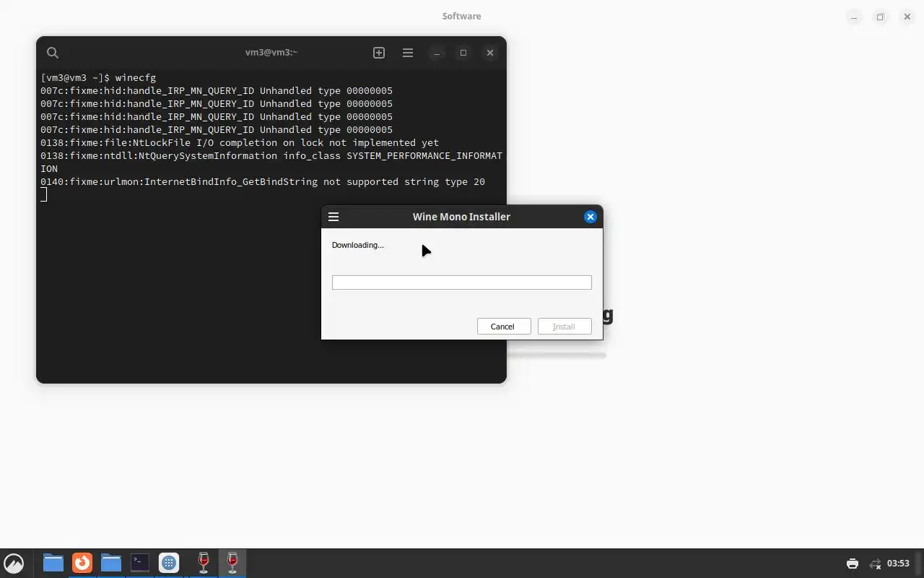This screenshot has width=924, height=578.
Task: Click the 'NtQuerySystemInformation' log line
Action: point(271,162)
